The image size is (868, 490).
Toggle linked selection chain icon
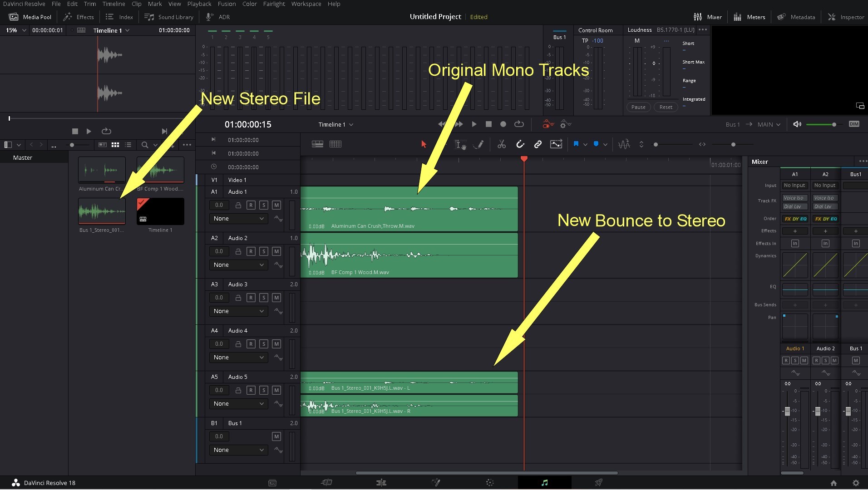coord(538,144)
